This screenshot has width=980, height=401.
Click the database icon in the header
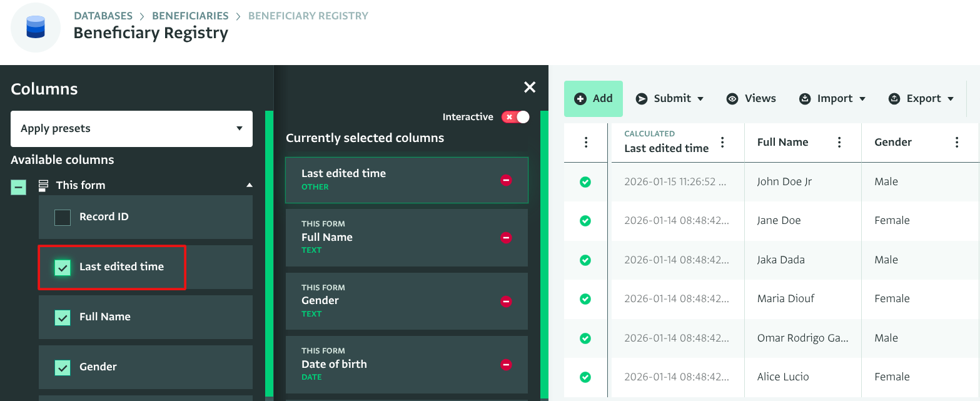pos(36,27)
